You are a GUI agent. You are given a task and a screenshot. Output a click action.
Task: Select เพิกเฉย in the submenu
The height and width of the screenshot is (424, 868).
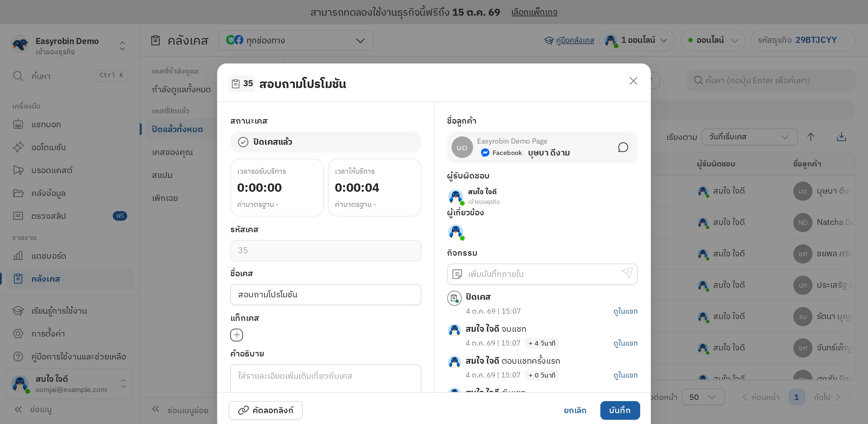click(x=181, y=198)
